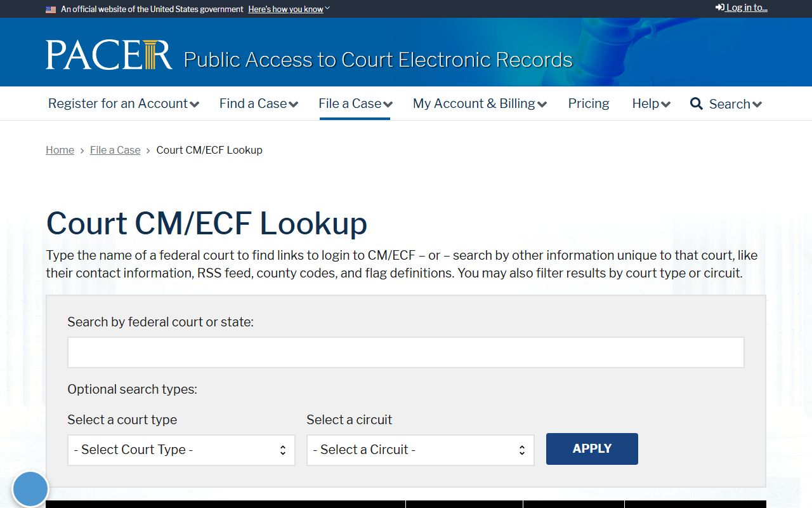Click the magnifying glass search icon

click(x=697, y=104)
